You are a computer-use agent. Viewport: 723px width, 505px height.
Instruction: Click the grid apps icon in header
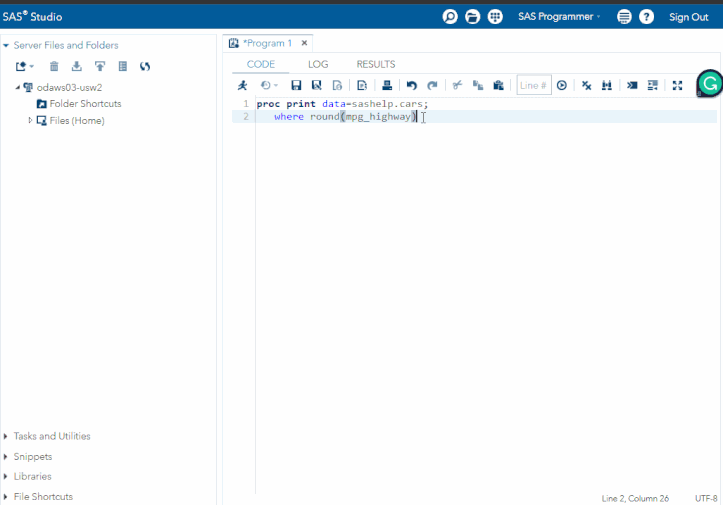pyautogui.click(x=495, y=17)
